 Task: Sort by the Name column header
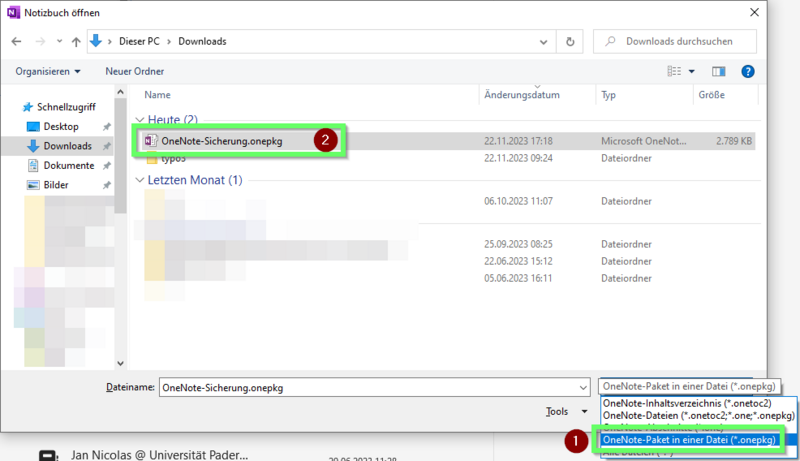click(157, 95)
